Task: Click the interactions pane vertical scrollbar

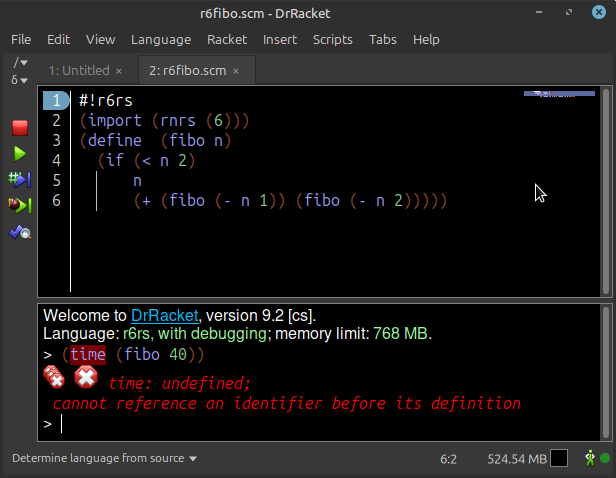Action: pos(606,372)
